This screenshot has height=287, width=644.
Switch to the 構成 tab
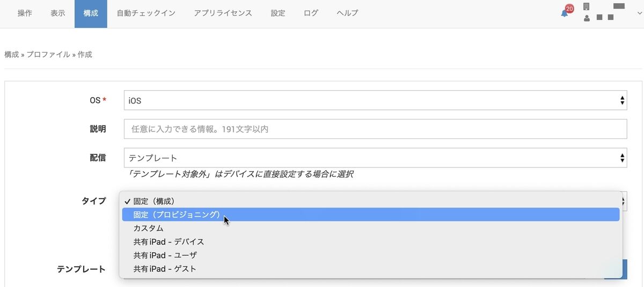click(x=91, y=13)
